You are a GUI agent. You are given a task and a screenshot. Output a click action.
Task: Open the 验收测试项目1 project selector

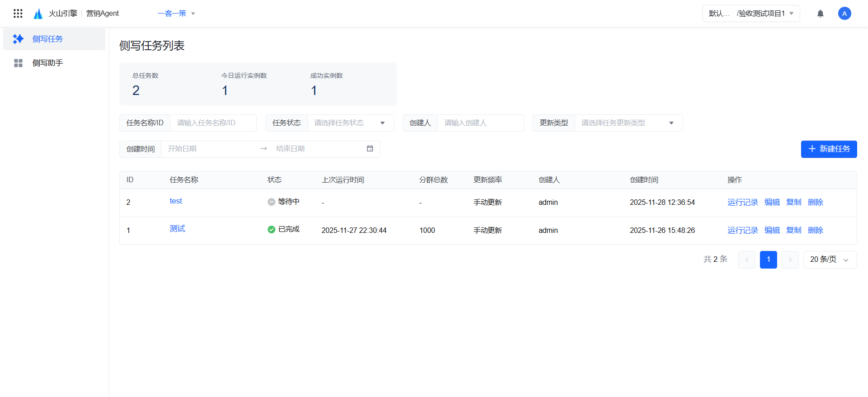[751, 14]
